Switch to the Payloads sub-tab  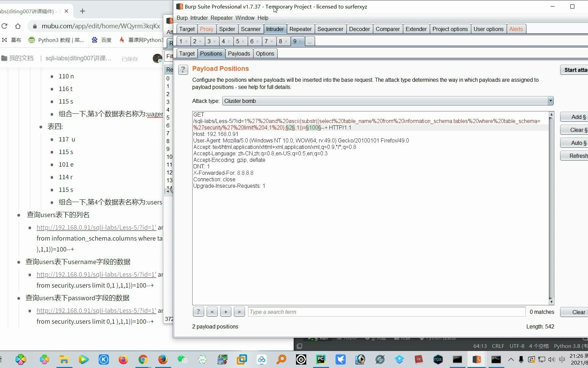coord(239,53)
